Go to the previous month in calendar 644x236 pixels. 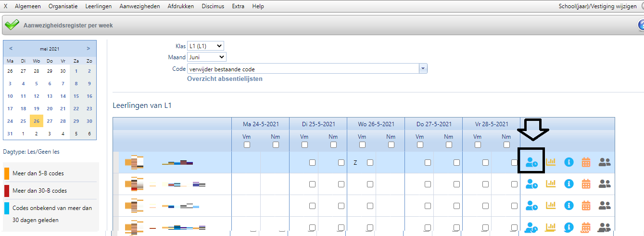click(11, 48)
